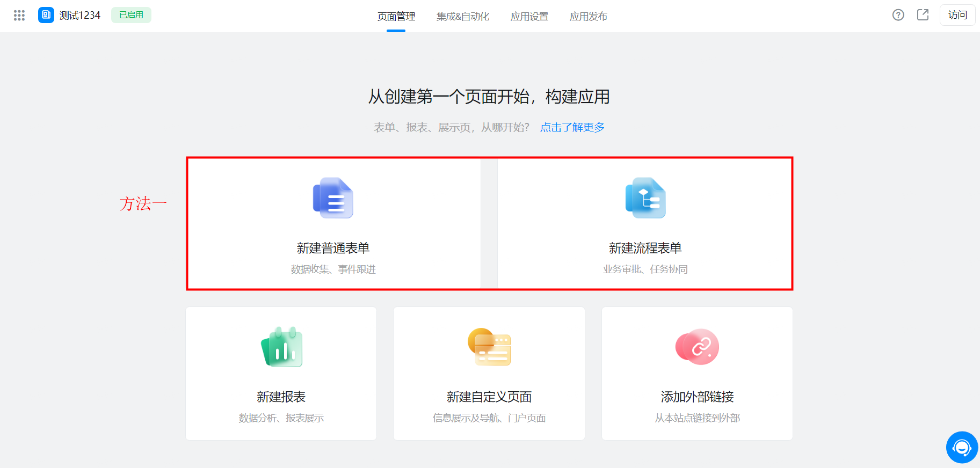Click the 数据分析、报表展示 description
This screenshot has width=980, height=468.
tap(281, 418)
